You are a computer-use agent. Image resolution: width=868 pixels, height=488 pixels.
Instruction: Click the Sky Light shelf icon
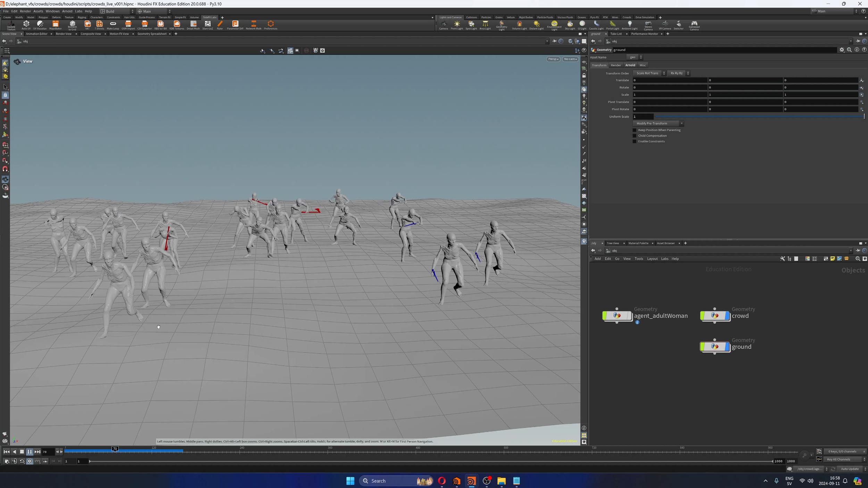(570, 24)
